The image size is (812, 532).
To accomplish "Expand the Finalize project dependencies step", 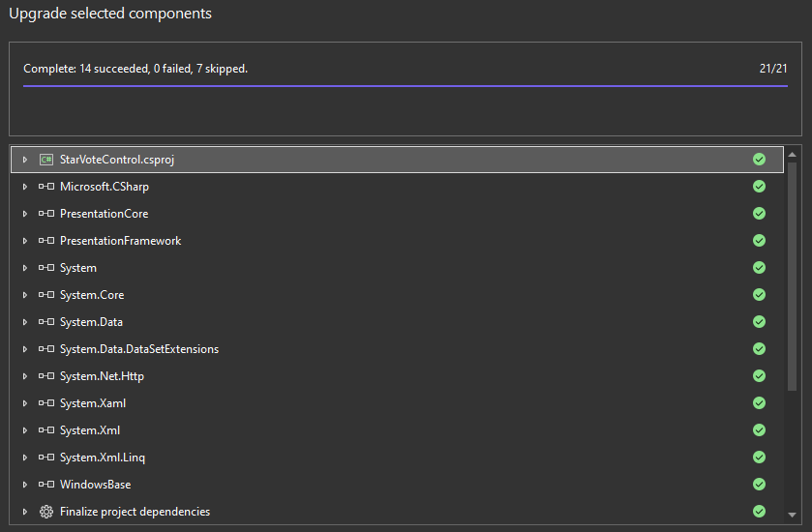I will [25, 512].
